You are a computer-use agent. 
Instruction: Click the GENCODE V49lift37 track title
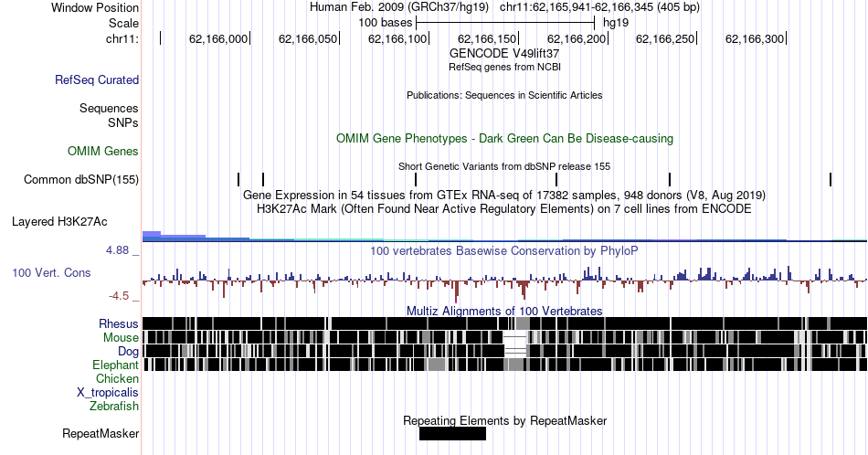coord(504,54)
